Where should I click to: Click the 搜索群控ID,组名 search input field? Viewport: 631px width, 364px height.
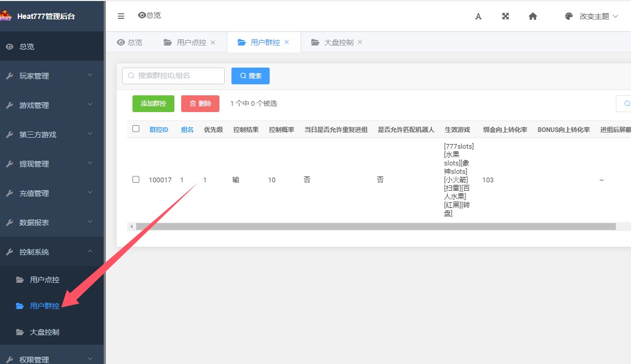[x=173, y=75]
